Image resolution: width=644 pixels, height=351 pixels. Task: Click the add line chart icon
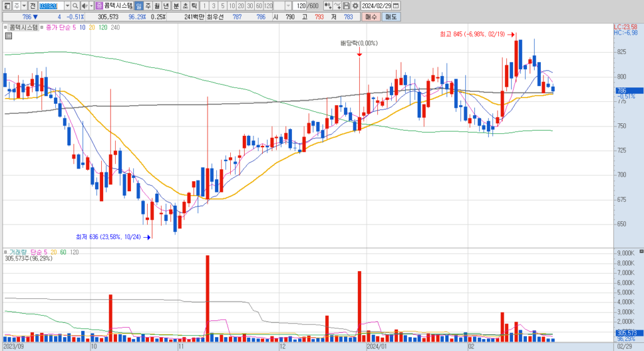coord(337,6)
